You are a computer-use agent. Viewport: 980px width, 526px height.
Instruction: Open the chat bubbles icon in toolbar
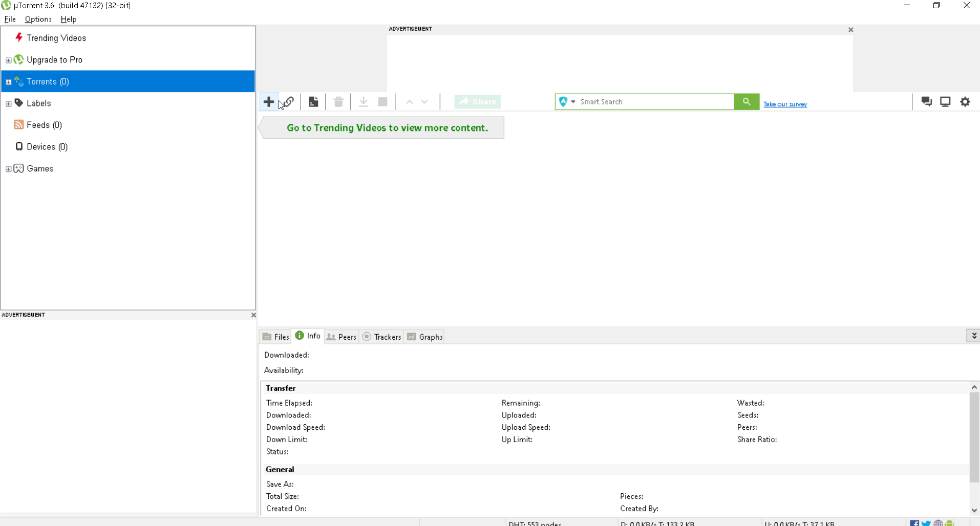point(926,101)
